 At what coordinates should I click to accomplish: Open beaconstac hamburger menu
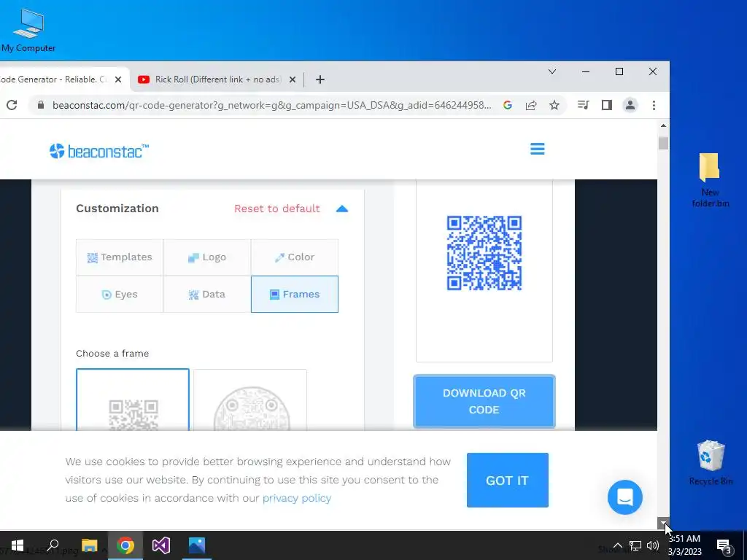click(x=538, y=149)
